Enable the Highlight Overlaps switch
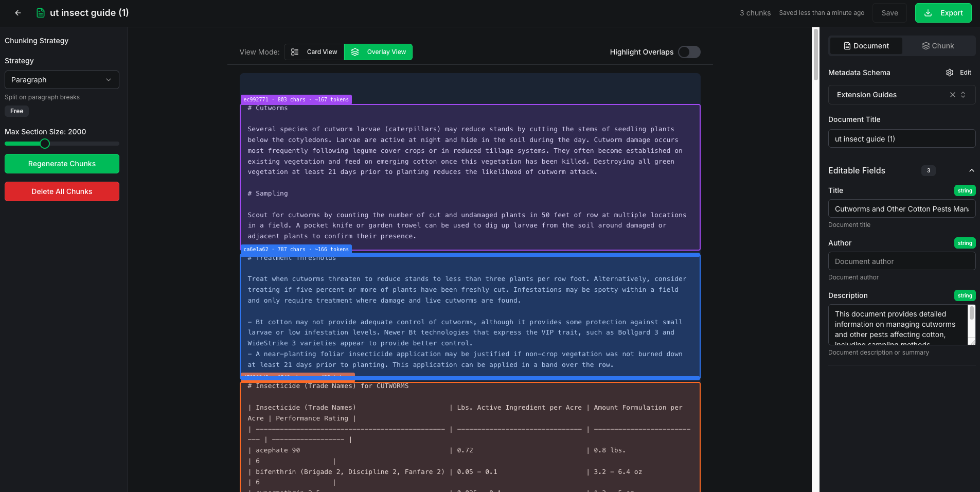 689,51
